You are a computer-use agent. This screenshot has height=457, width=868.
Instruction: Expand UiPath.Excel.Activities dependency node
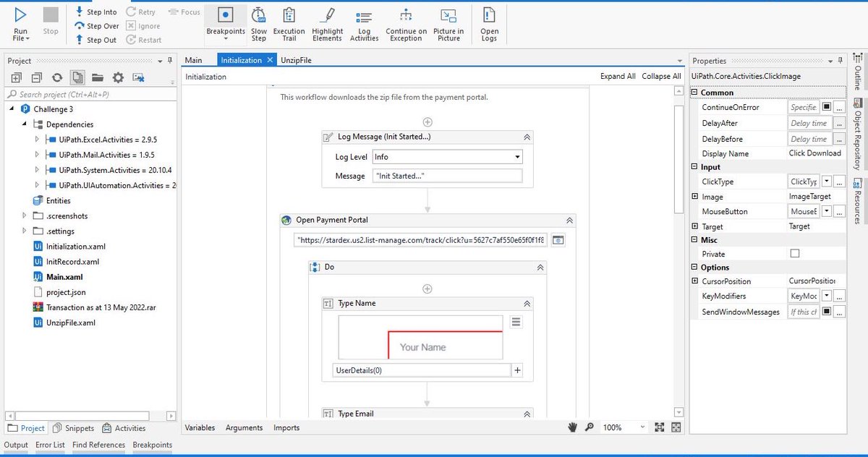coord(37,140)
